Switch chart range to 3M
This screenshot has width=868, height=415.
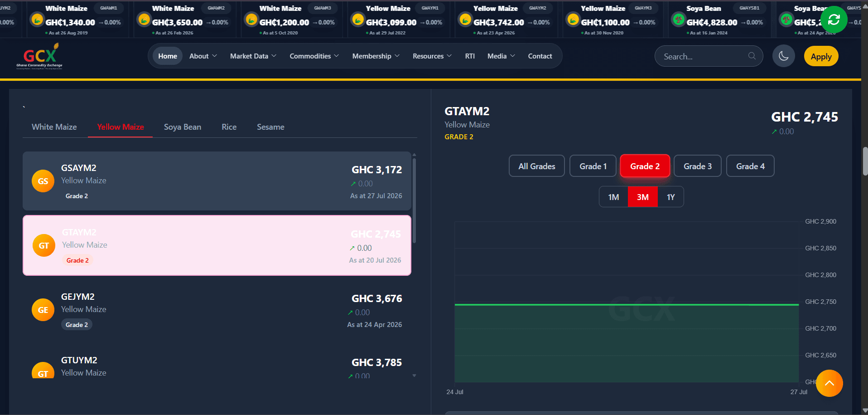642,197
